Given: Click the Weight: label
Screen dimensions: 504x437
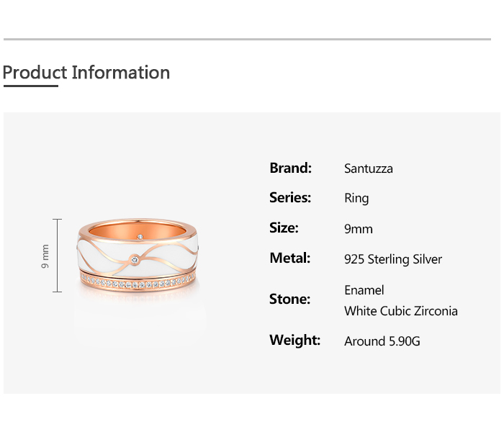Looking at the screenshot, I should 295,340.
